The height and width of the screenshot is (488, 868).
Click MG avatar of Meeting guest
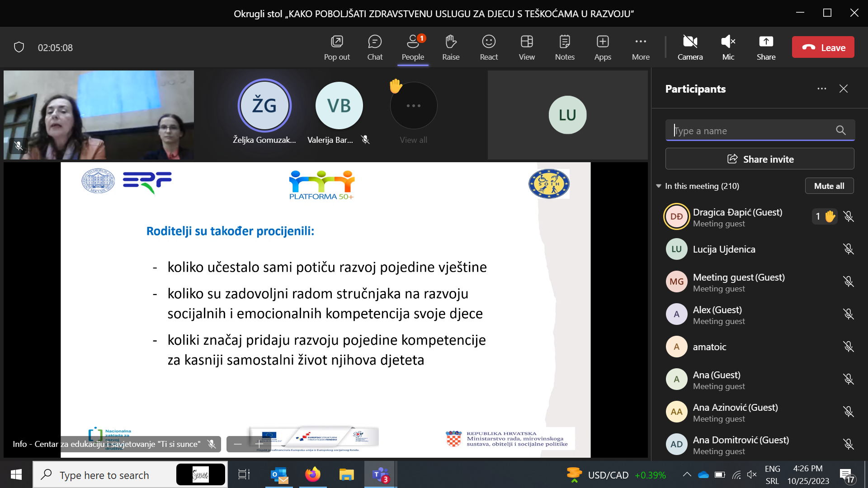pyautogui.click(x=676, y=282)
